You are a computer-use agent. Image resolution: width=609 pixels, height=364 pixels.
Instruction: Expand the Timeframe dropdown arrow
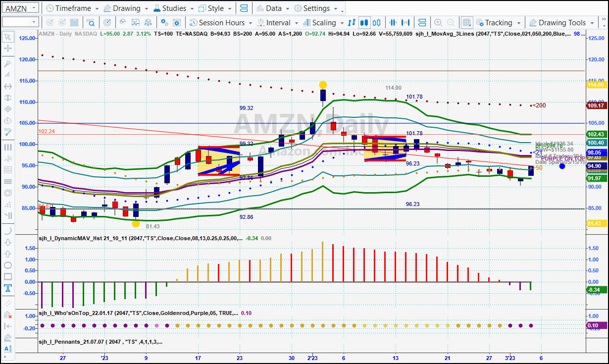96,9
